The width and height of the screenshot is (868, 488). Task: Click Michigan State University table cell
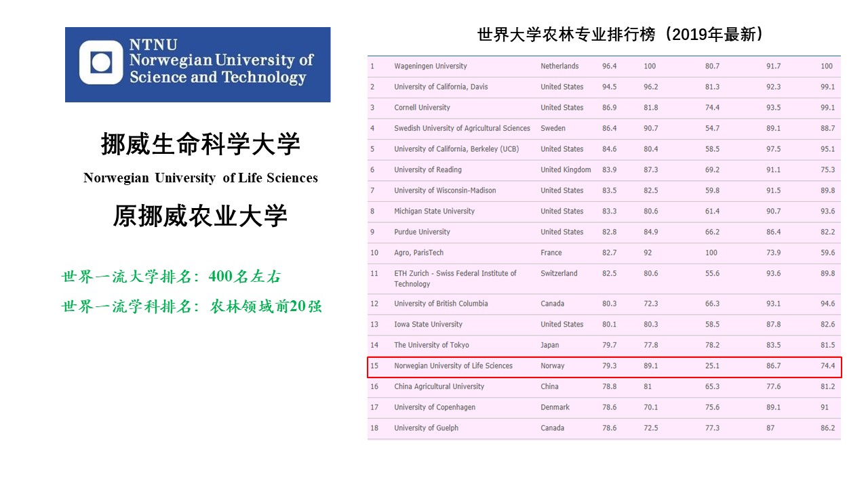click(434, 211)
